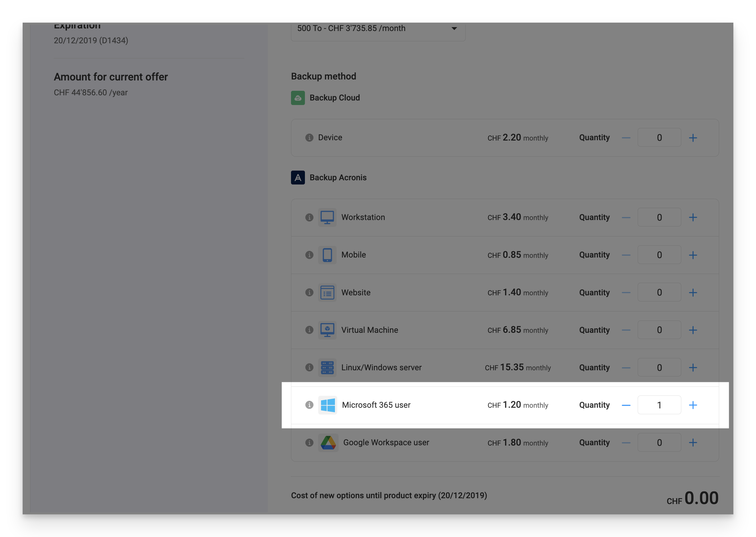756x537 pixels.
Task: Click 'CHF 44'856.60 /year' amount text
Action: (91, 93)
